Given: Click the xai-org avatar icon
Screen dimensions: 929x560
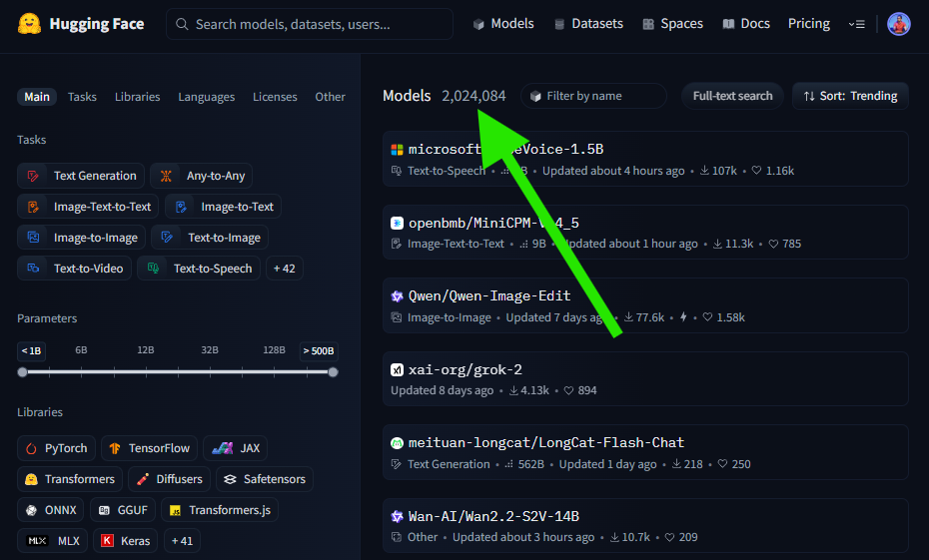Looking at the screenshot, I should pos(397,370).
